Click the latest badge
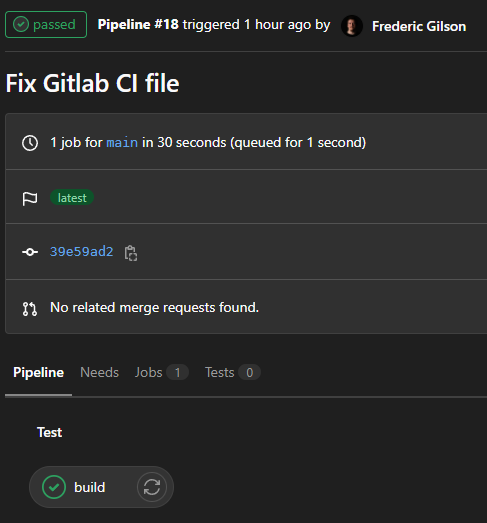Viewport: 487px width, 523px height. pyautogui.click(x=72, y=198)
